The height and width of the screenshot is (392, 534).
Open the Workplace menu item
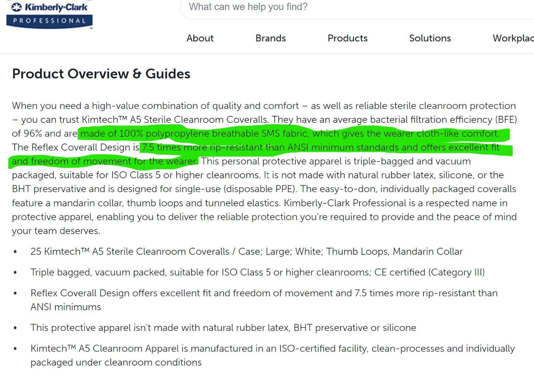[x=513, y=38]
